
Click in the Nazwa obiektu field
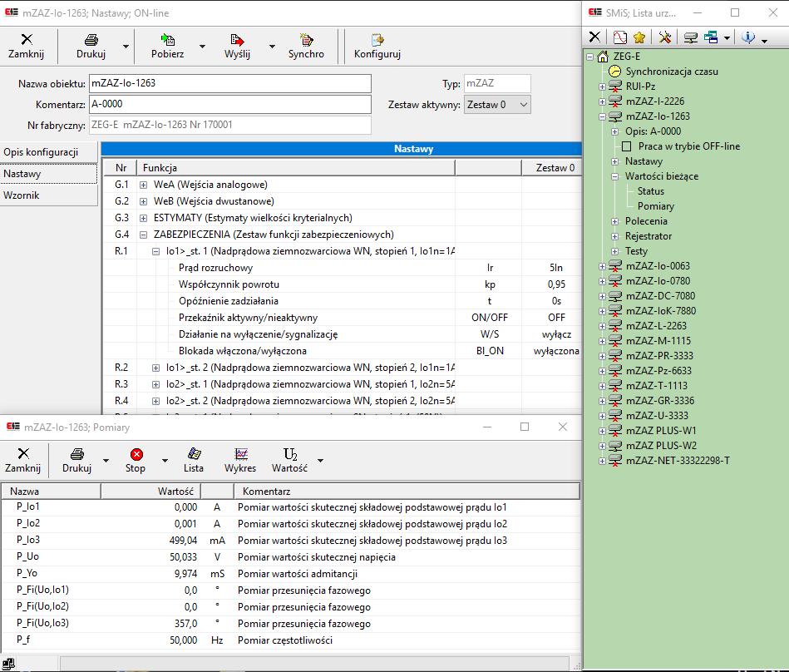(230, 83)
